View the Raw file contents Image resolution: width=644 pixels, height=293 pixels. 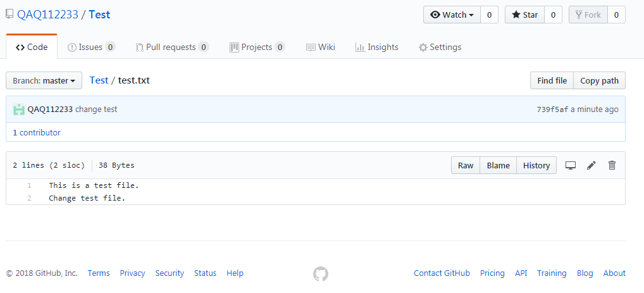tap(466, 165)
